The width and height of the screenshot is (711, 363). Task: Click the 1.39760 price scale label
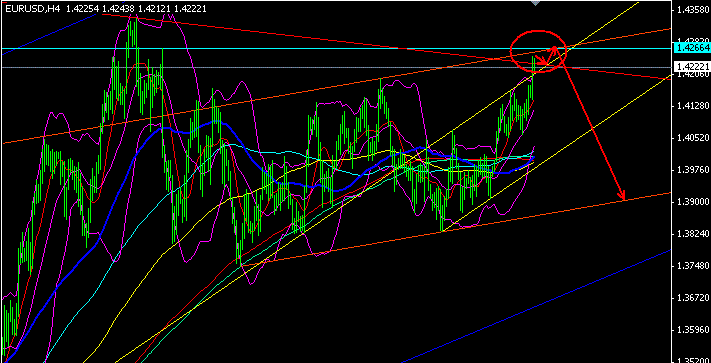[x=692, y=169]
